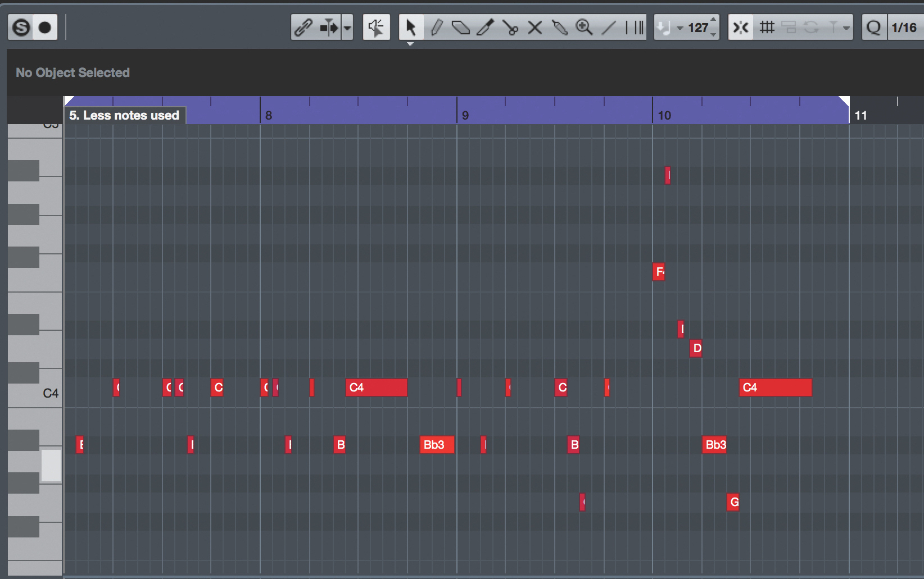Select the Trim tool
The width and height of the screenshot is (924, 579).
coord(485,27)
